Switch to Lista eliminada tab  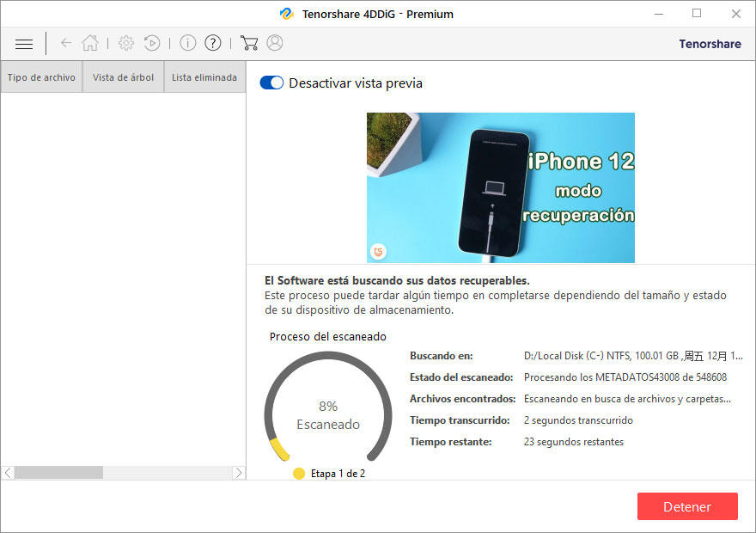click(204, 77)
